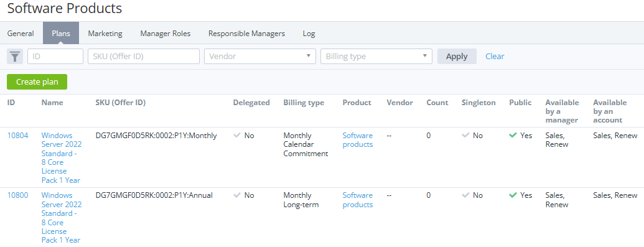Click green Public checkmark in row 10804
The image size is (644, 247).
(513, 135)
